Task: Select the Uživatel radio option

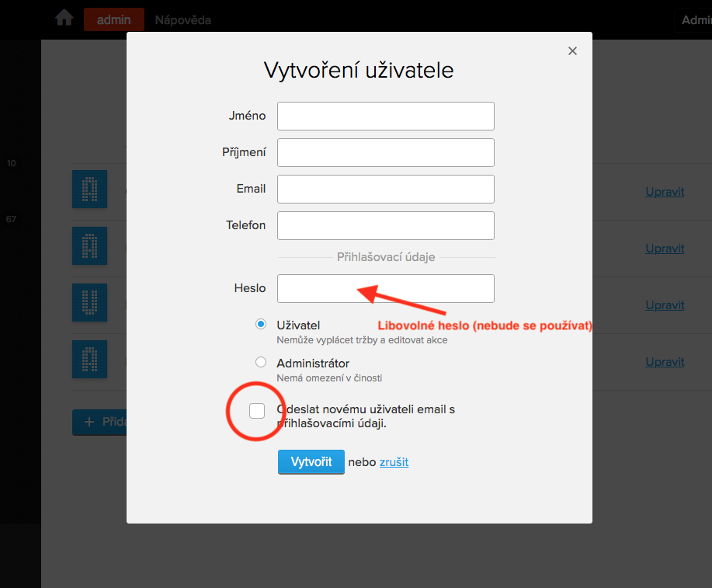Action: pyautogui.click(x=261, y=325)
